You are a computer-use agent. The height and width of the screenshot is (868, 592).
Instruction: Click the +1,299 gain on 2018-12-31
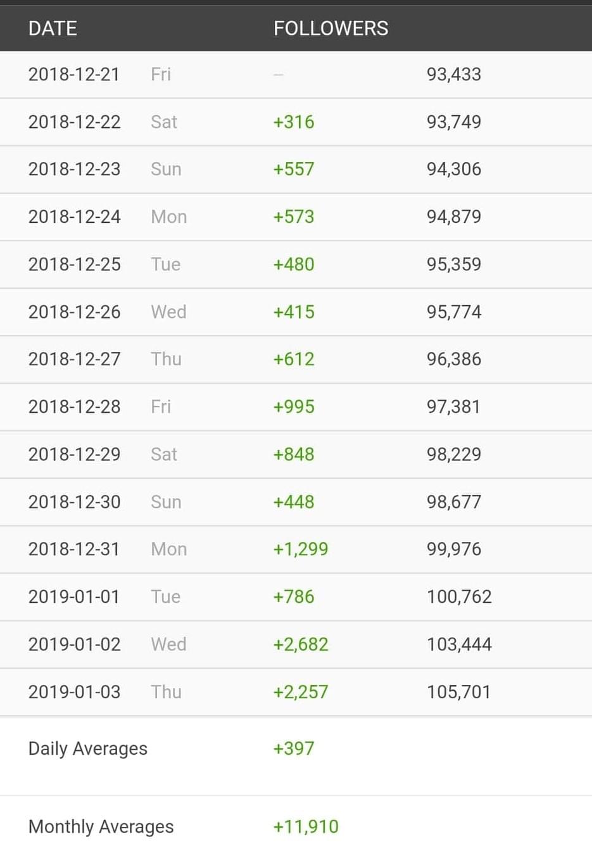click(301, 549)
